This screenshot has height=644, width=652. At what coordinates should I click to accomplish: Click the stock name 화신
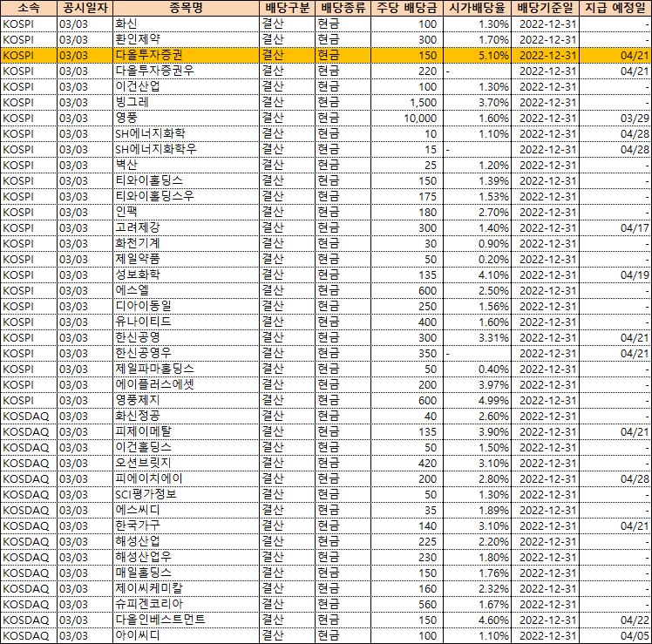coord(126,24)
